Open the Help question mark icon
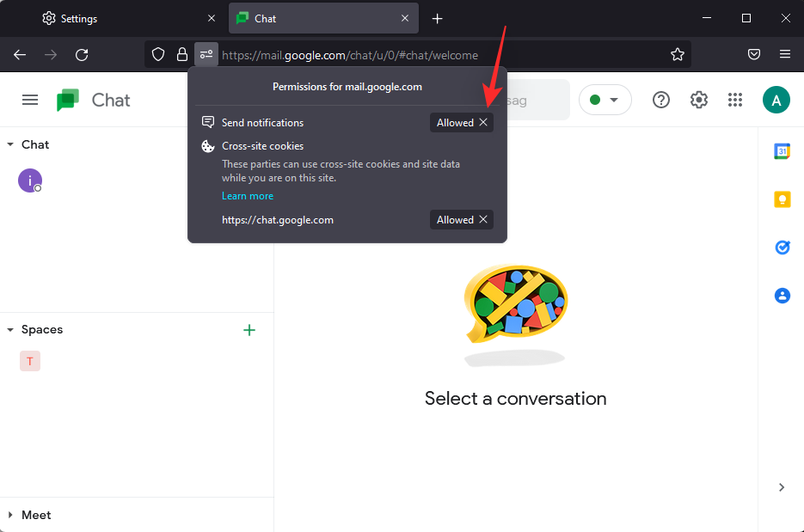Screen dimensions: 804x532 click(661, 101)
